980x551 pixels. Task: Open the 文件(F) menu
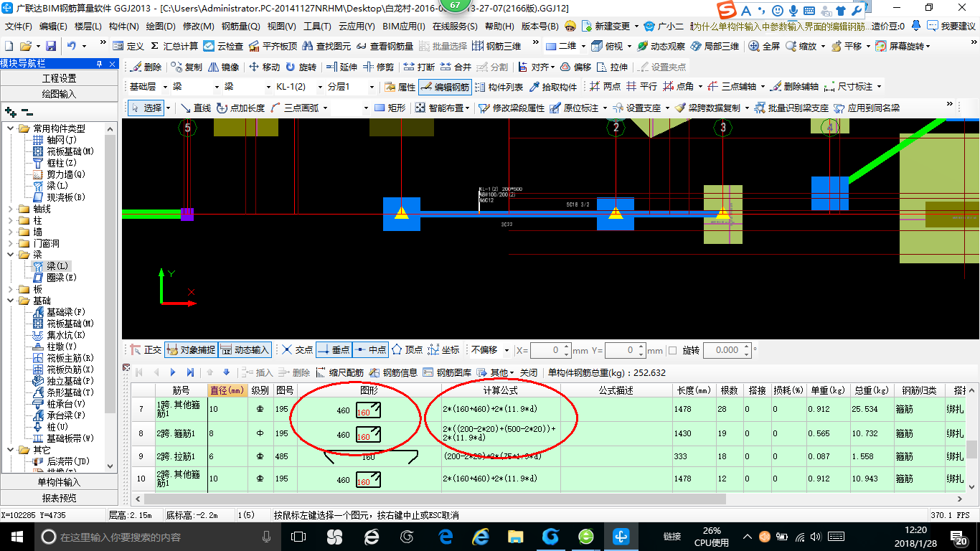pyautogui.click(x=19, y=26)
